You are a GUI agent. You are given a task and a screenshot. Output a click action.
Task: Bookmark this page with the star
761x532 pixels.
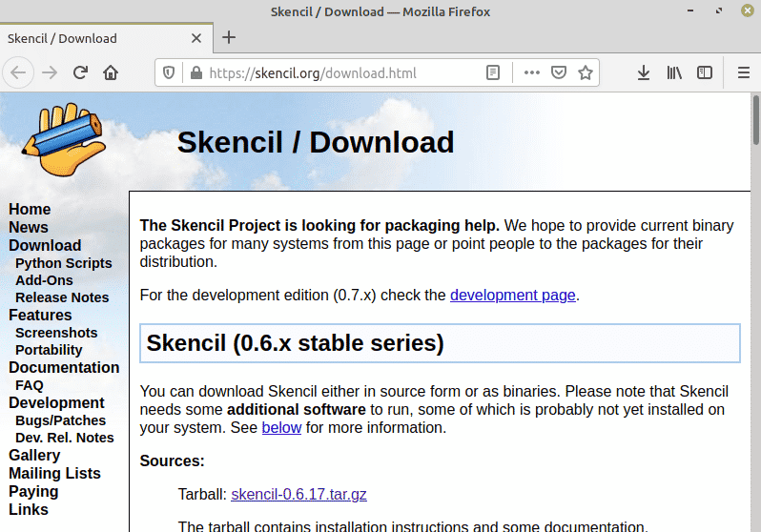(586, 72)
